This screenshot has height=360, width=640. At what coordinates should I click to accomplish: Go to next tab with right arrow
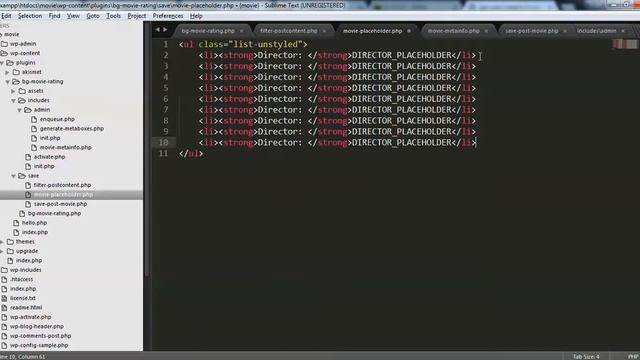pos(165,29)
